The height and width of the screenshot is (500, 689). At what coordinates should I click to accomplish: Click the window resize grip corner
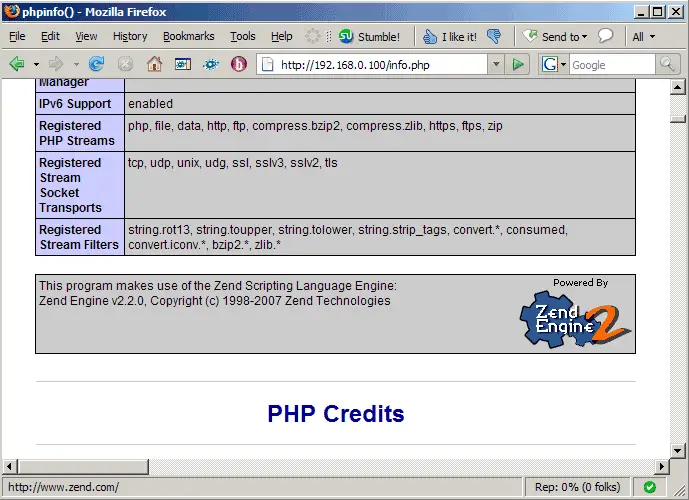[x=680, y=491]
